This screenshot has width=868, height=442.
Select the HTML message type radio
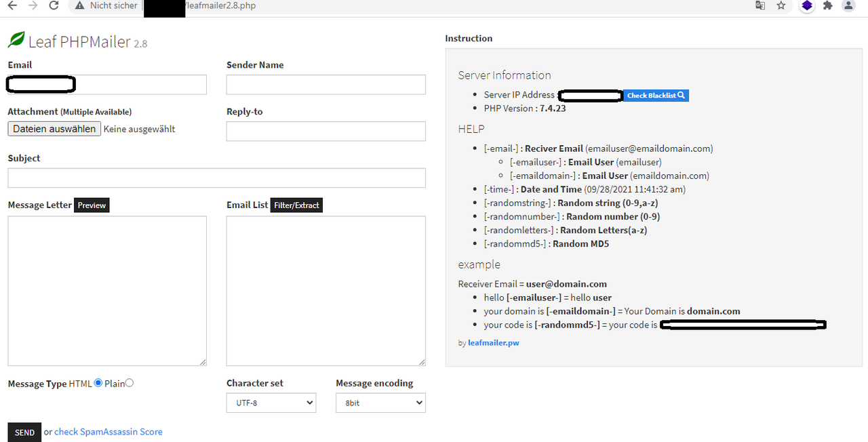(98, 383)
